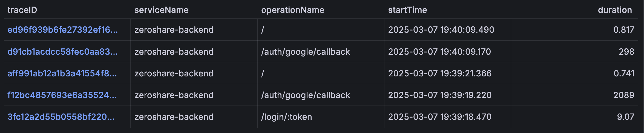Open trace 3fc12a2d55b0558bf220 link
The image size is (644, 133).
(x=61, y=117)
